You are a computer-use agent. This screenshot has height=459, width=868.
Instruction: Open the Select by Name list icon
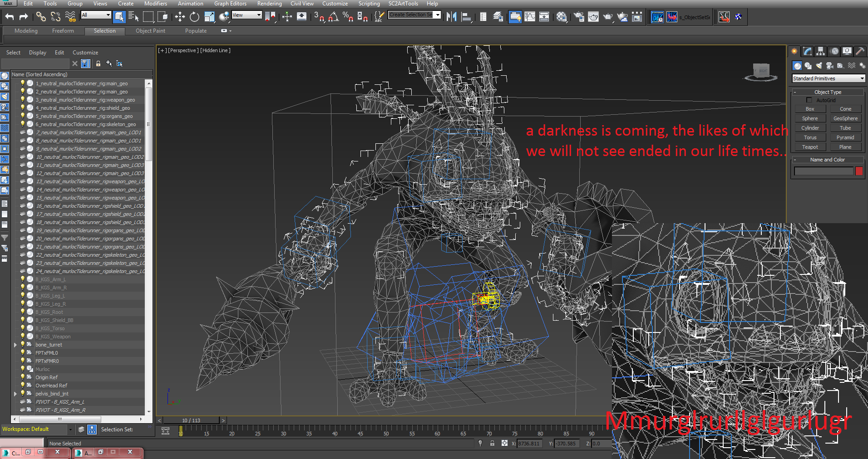click(x=133, y=17)
